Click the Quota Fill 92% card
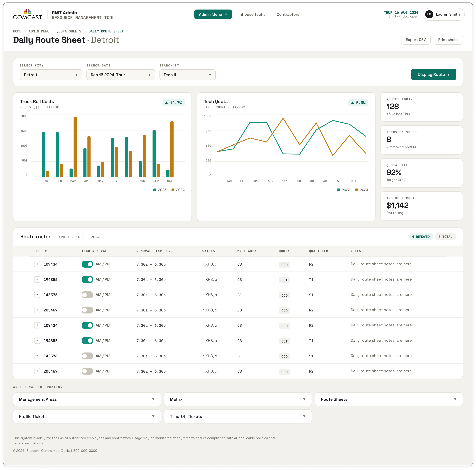476x470 pixels. 421,173
